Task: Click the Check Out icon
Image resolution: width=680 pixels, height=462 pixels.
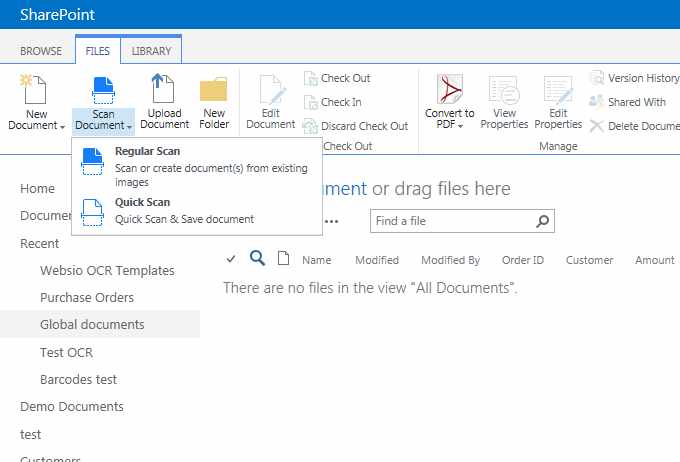Action: pyautogui.click(x=312, y=78)
